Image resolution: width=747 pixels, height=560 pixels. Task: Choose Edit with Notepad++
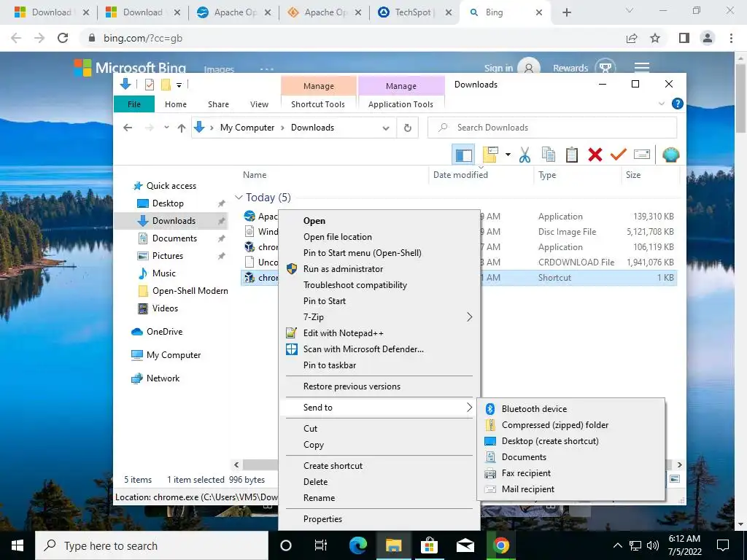(343, 332)
